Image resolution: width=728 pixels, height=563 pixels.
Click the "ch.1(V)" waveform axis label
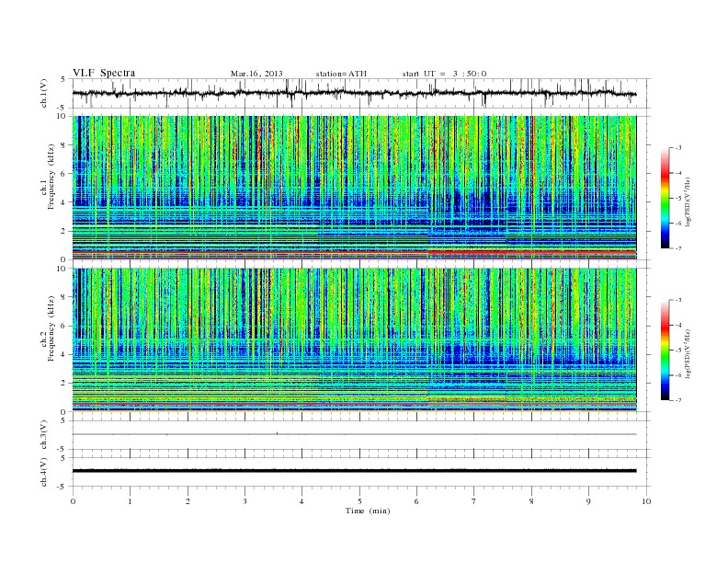pyautogui.click(x=44, y=93)
